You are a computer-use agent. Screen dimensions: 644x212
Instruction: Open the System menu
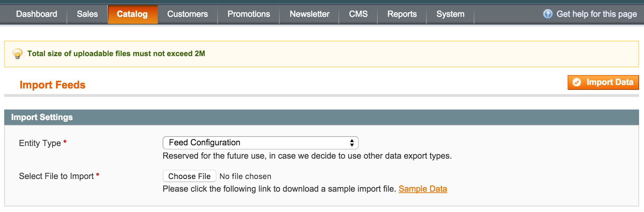450,14
